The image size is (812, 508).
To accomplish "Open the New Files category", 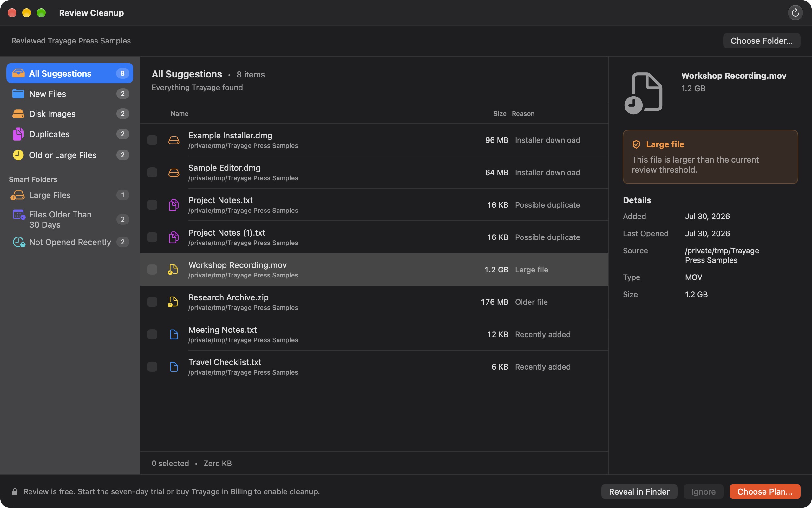I will 70,94.
